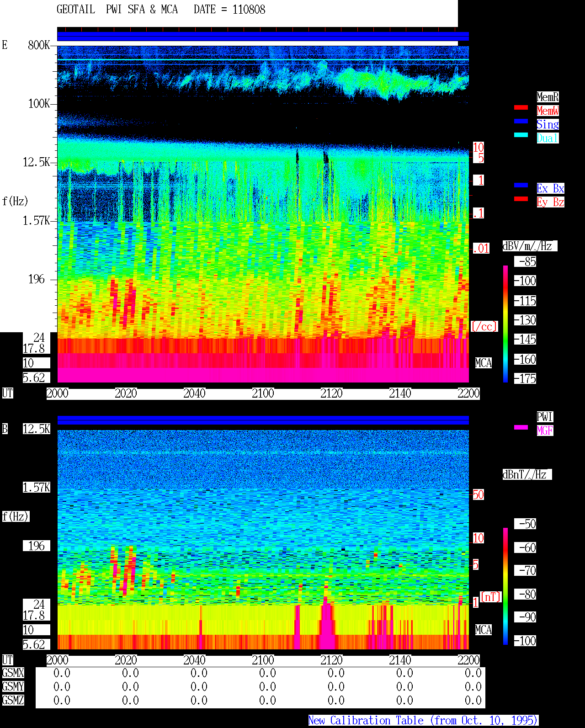This screenshot has height=728, width=585.
Task: Click the red [nT] axis label
Action: (x=491, y=597)
